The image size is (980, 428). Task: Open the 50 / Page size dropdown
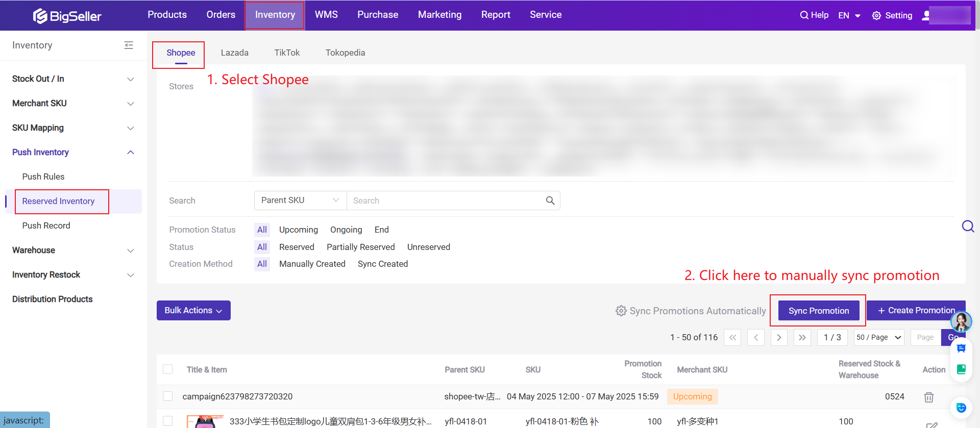(x=879, y=337)
